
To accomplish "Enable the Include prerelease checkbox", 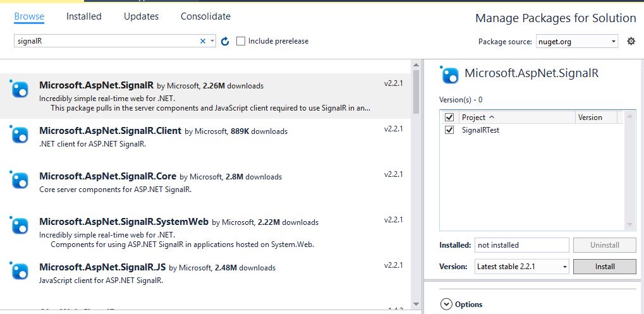I will click(x=241, y=41).
